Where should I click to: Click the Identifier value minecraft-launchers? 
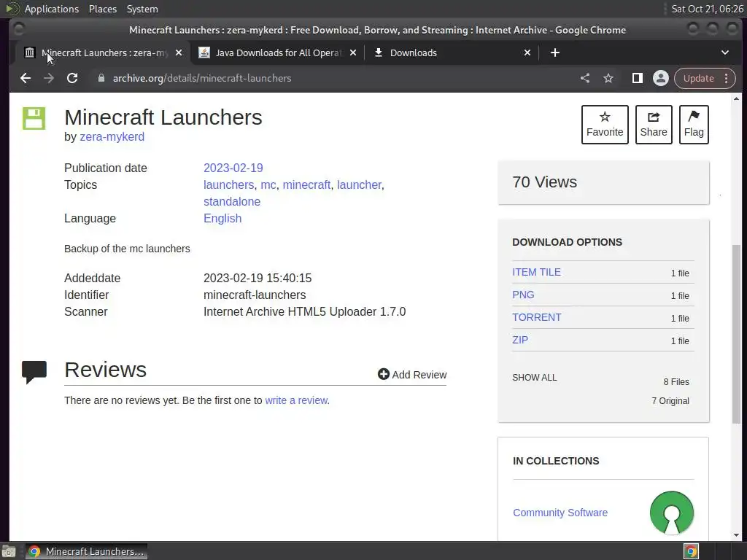255,295
